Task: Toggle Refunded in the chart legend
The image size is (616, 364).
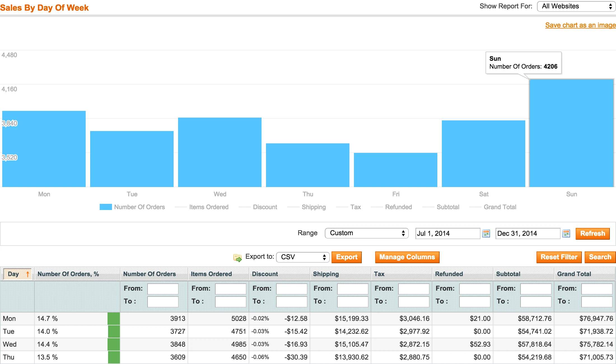Action: click(398, 207)
